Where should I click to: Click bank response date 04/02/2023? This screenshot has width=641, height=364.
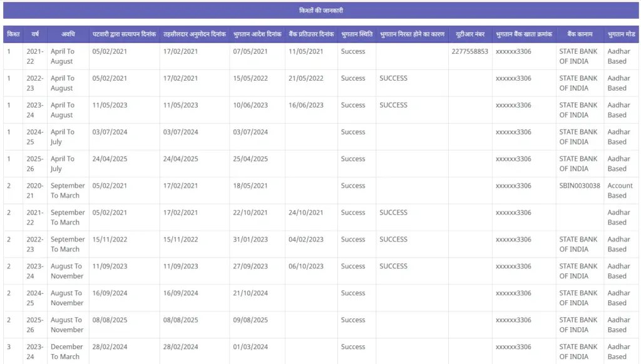pos(305,240)
